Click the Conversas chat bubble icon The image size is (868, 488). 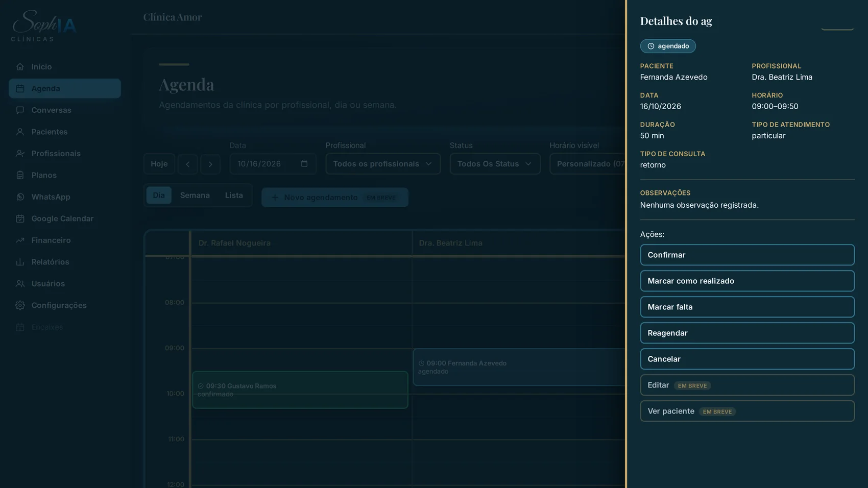[x=20, y=110]
